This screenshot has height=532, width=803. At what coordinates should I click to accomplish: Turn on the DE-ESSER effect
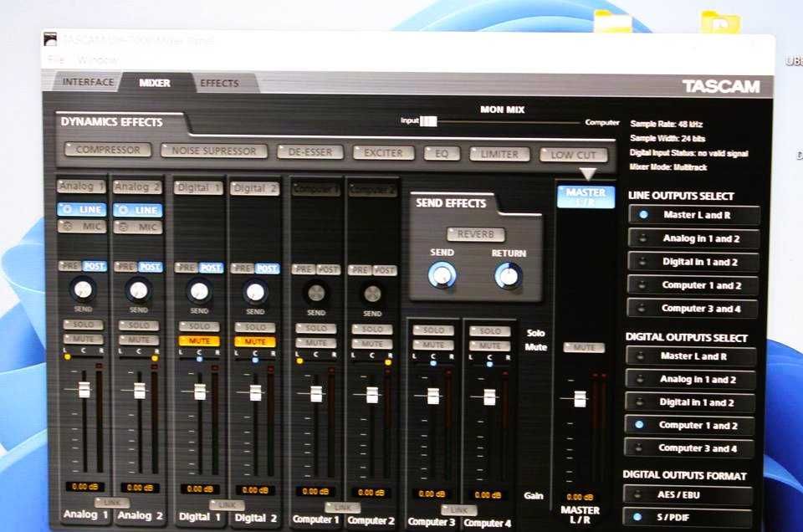click(309, 151)
